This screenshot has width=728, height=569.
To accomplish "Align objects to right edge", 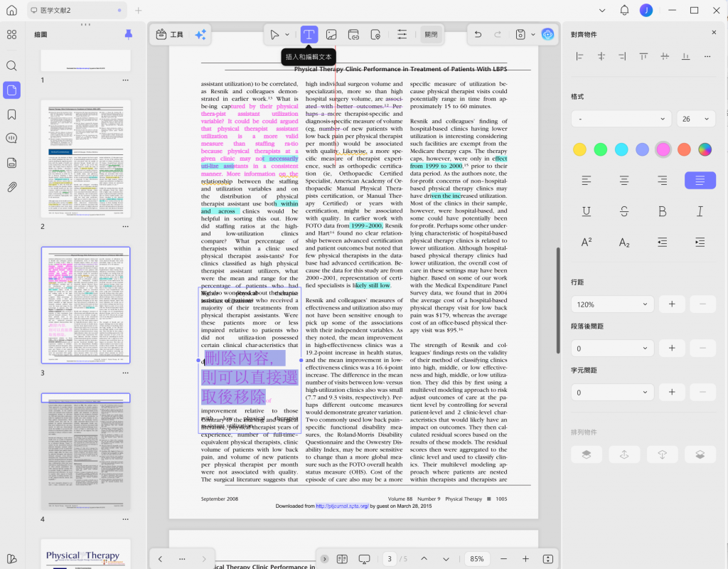I will [622, 56].
